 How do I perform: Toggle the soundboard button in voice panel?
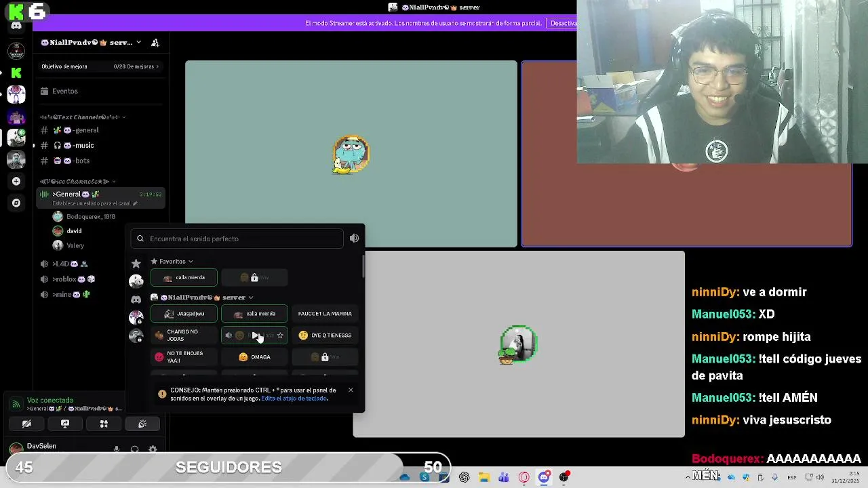point(142,424)
